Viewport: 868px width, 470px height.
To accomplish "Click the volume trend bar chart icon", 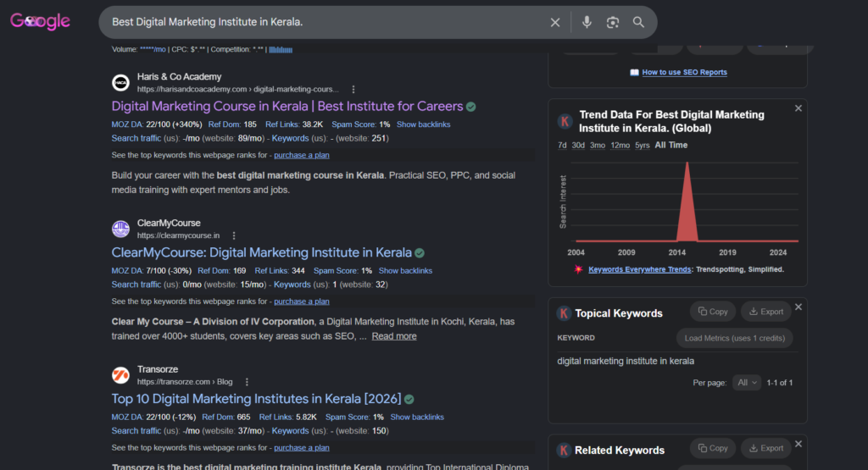I will pos(281,50).
